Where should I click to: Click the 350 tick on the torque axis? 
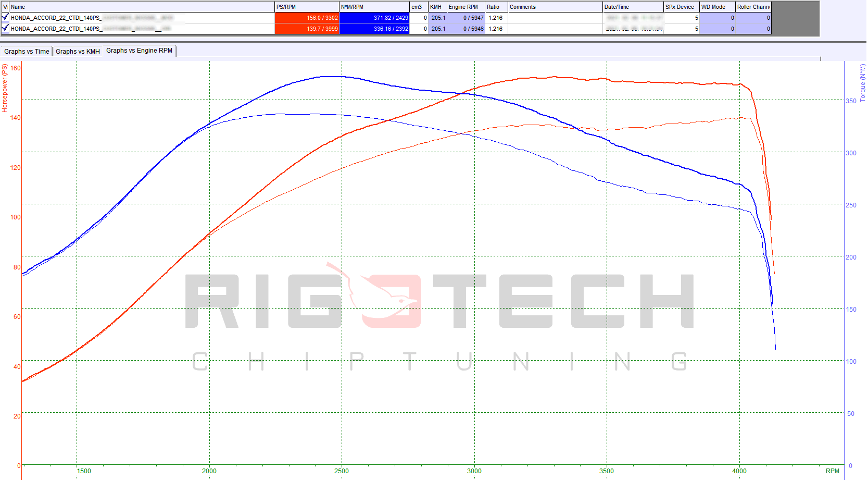851,101
